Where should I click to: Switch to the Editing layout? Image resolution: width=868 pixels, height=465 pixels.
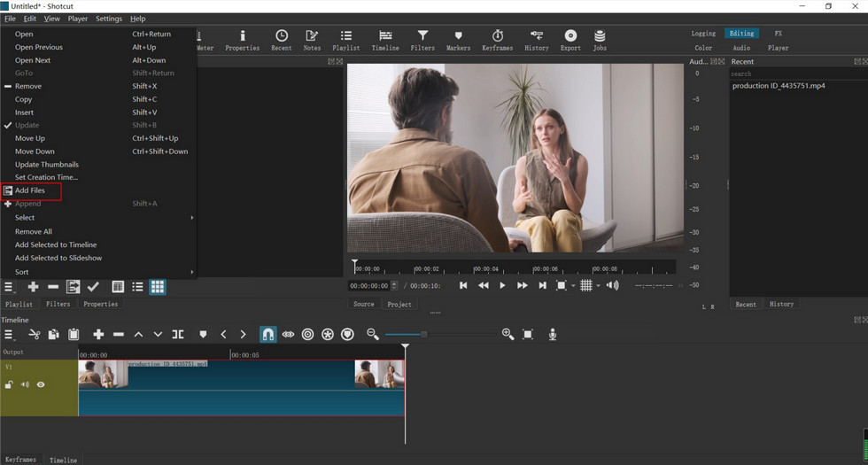click(741, 34)
